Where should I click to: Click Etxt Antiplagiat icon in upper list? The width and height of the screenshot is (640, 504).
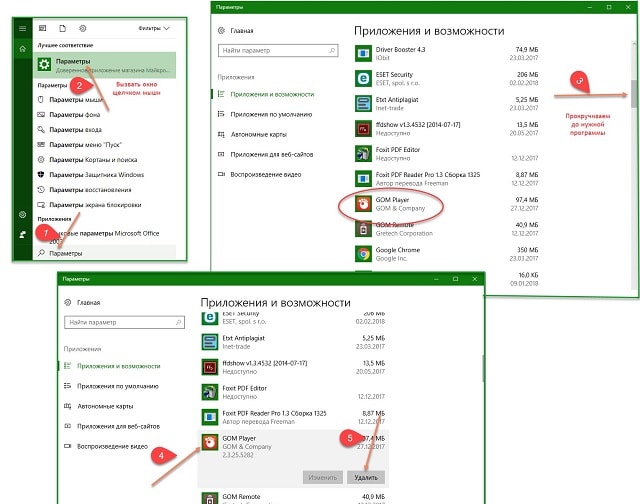[x=363, y=103]
